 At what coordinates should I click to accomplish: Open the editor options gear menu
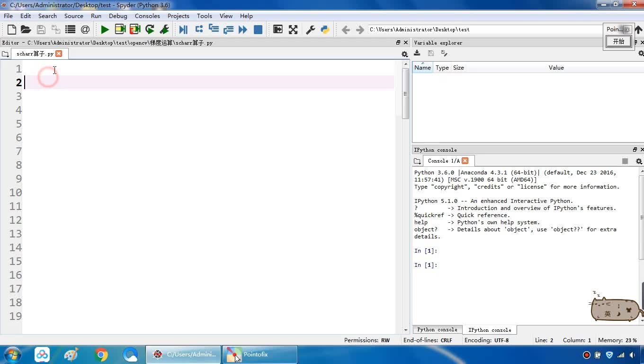404,54
